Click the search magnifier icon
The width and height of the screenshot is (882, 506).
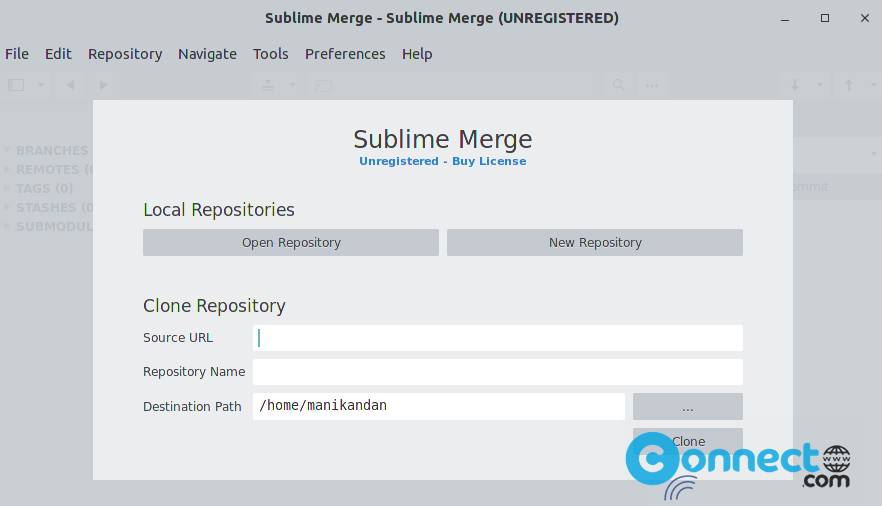point(618,85)
